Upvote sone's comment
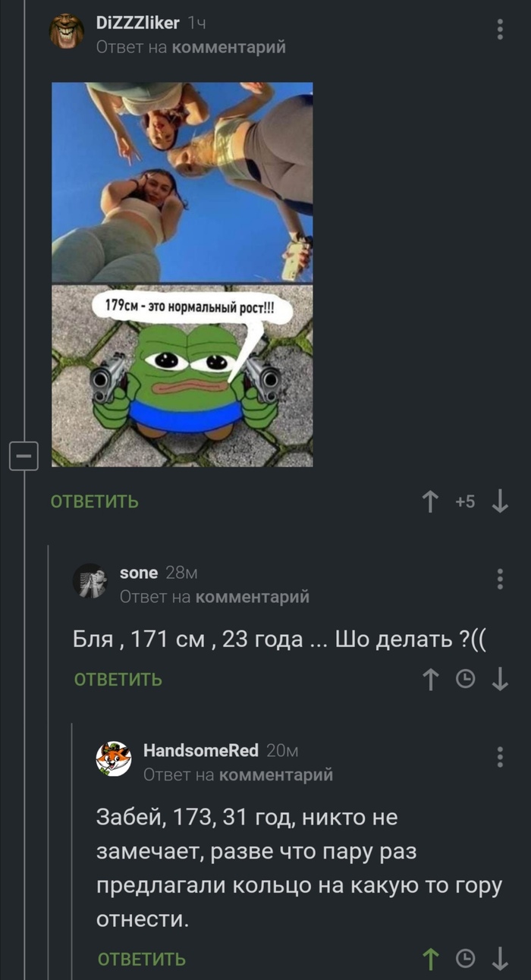Viewport: 531px width, 980px height. tap(431, 679)
